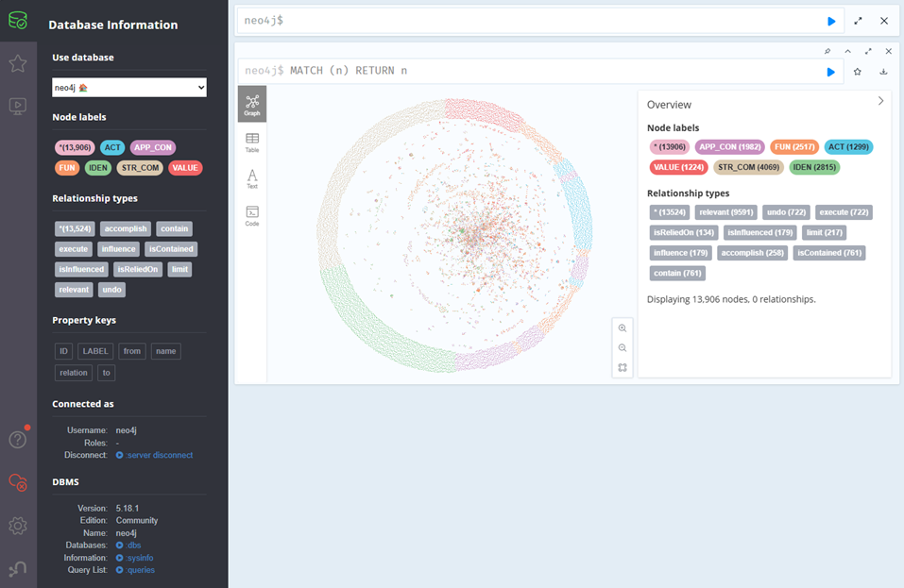This screenshot has width=904, height=588.
Task: Switch to the Table view tab
Action: pyautogui.click(x=252, y=143)
